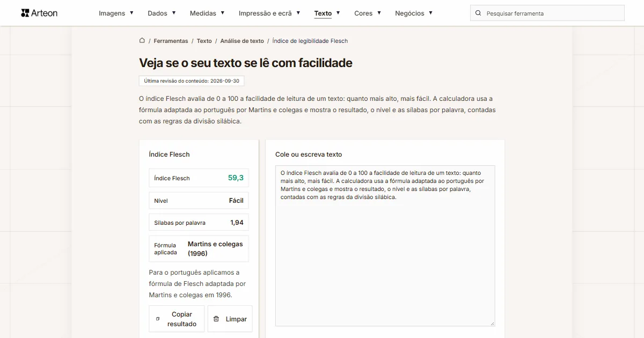Open the Cores menu
Viewport: 644px width, 338px height.
click(x=363, y=13)
